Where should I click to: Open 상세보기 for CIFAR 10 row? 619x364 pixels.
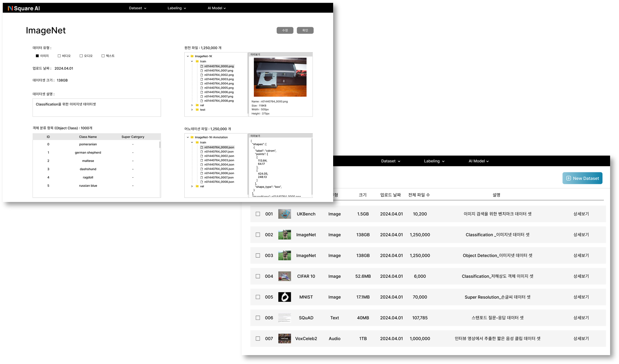pos(581,276)
